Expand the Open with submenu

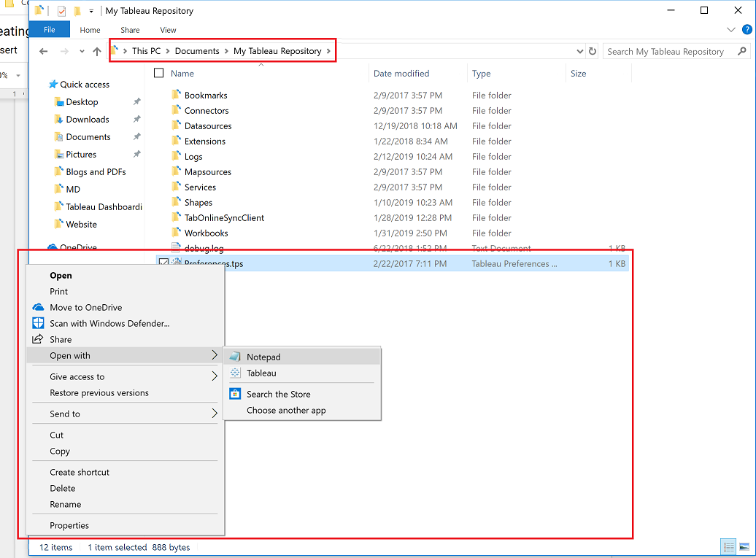(x=125, y=355)
